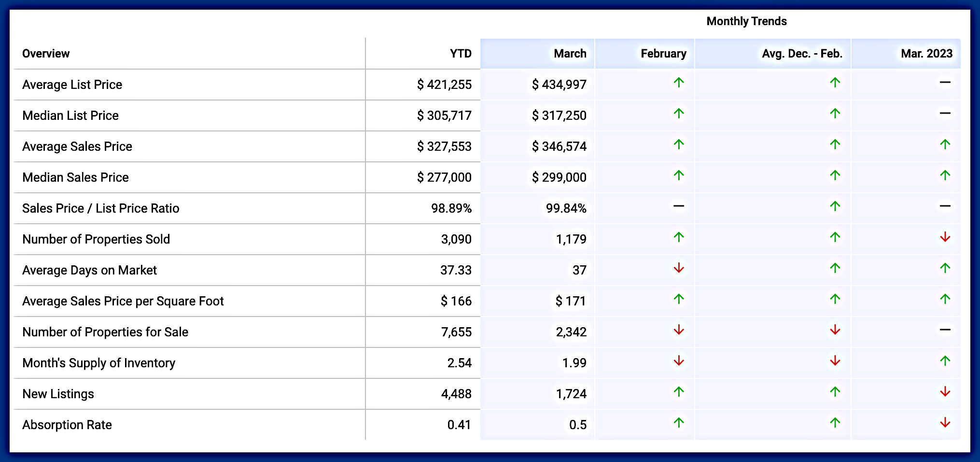980x462 pixels.
Task: Click Mar. 2023 up arrow for Month's Supply of Inventory
Action: point(945,361)
